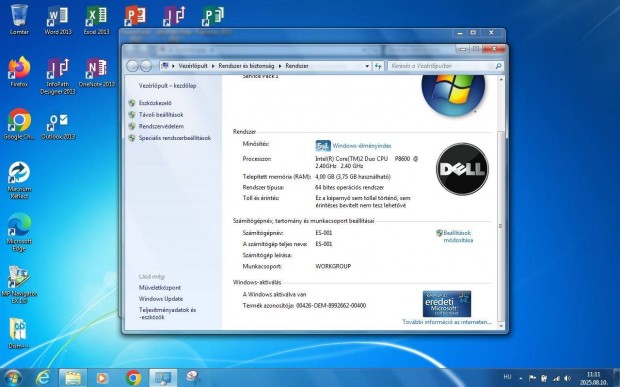This screenshot has width=620, height=387.
Task: Click the Windows experience rating badge
Action: click(x=323, y=145)
